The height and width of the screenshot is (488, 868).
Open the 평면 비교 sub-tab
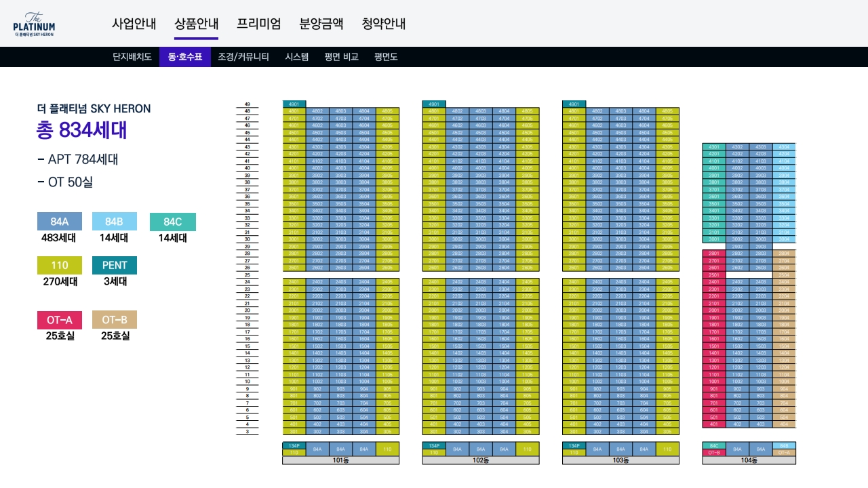[341, 57]
